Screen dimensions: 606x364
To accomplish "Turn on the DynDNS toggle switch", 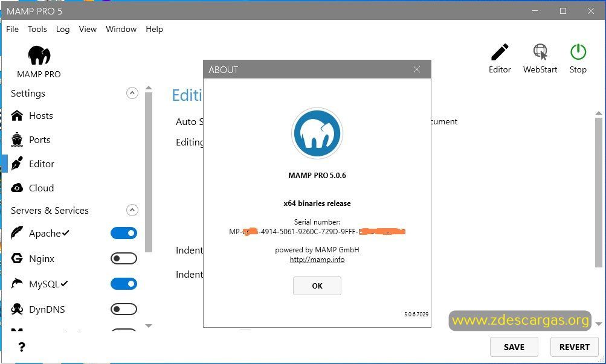I will click(x=124, y=309).
